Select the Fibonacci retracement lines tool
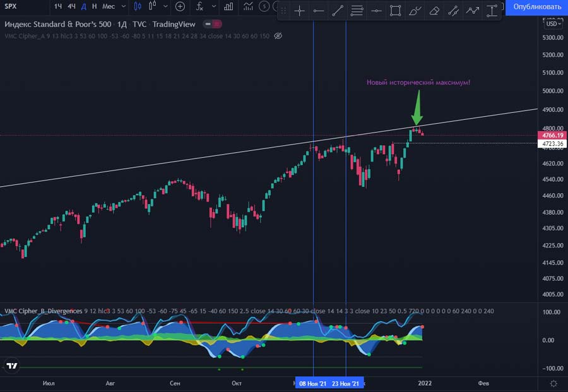Screen dimensions: 568x392 357,11
